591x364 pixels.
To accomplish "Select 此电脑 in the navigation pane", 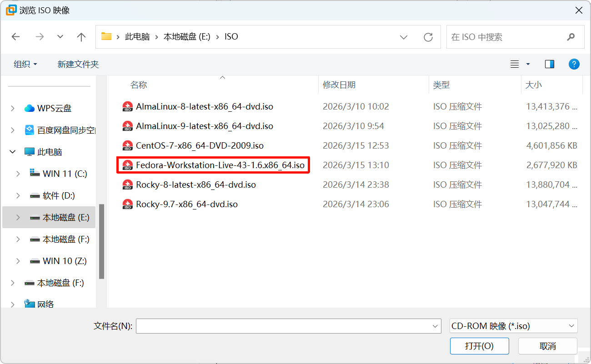I will (50, 152).
